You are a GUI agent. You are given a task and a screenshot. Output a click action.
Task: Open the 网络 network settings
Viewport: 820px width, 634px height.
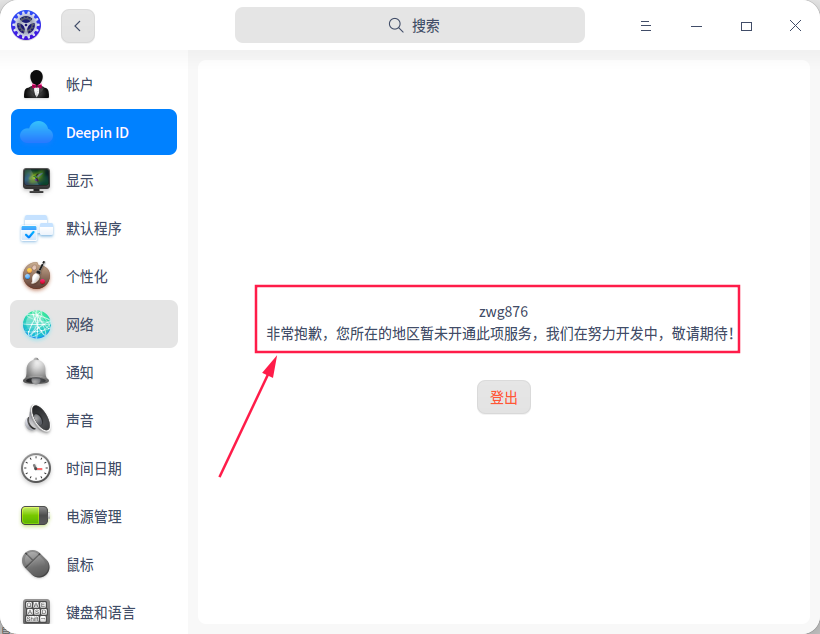coord(94,324)
